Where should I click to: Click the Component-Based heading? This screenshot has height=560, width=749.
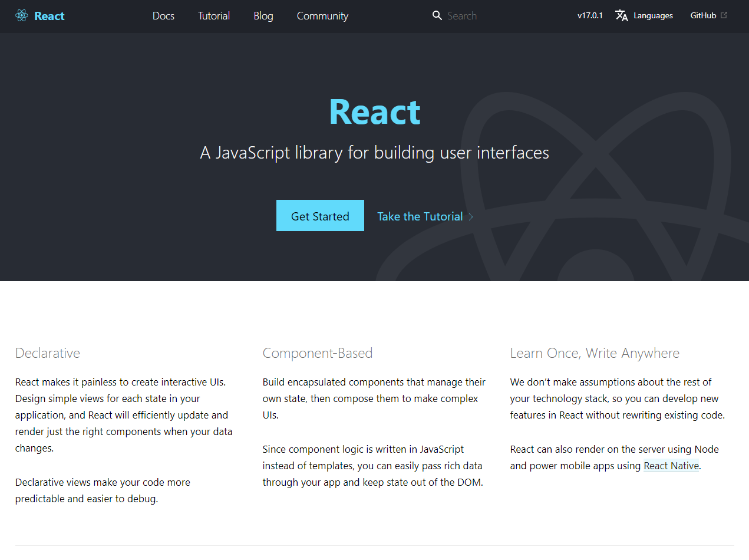(x=318, y=353)
